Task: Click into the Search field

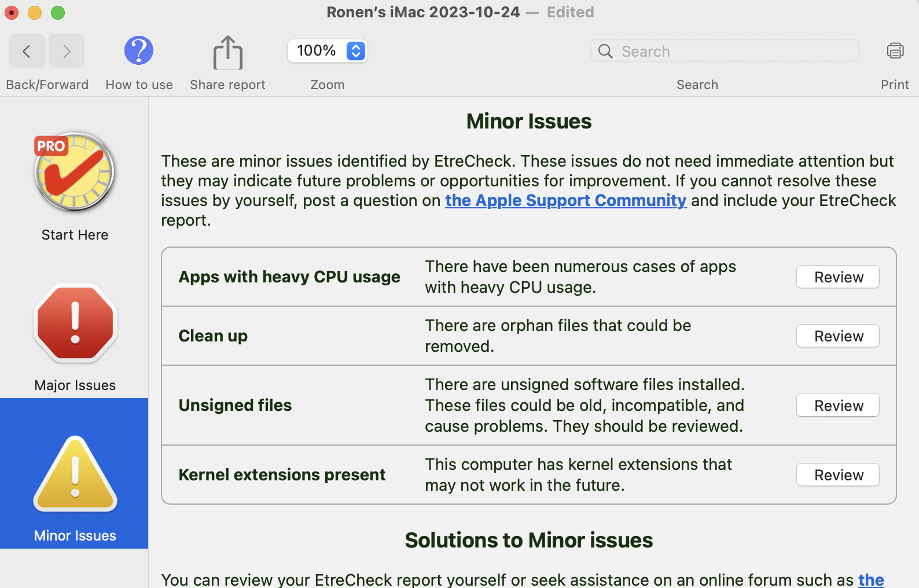Action: tap(725, 51)
